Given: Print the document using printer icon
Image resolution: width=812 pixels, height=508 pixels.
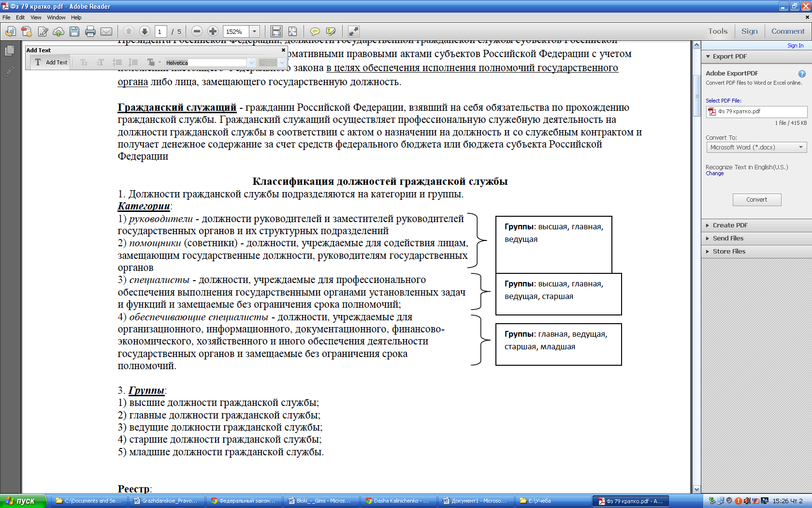Looking at the screenshot, I should coord(90,31).
